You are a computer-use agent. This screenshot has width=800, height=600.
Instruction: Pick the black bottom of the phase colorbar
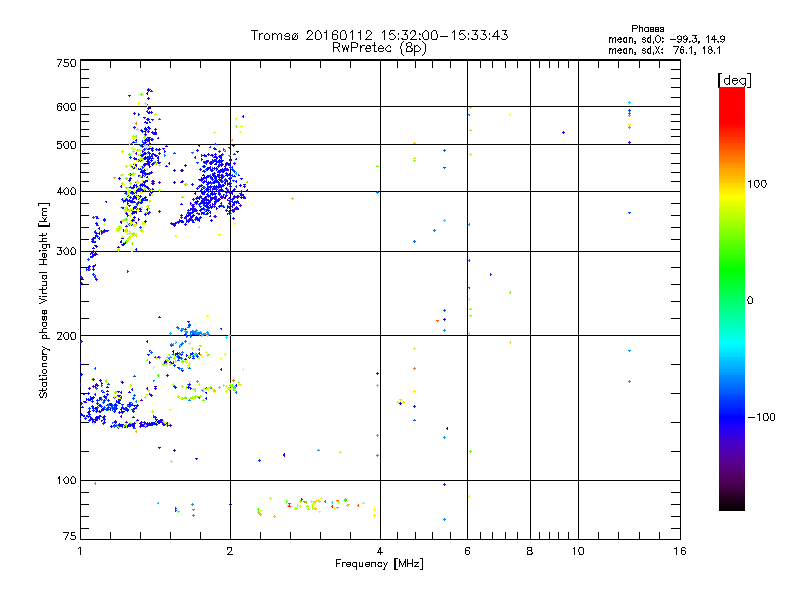point(732,503)
